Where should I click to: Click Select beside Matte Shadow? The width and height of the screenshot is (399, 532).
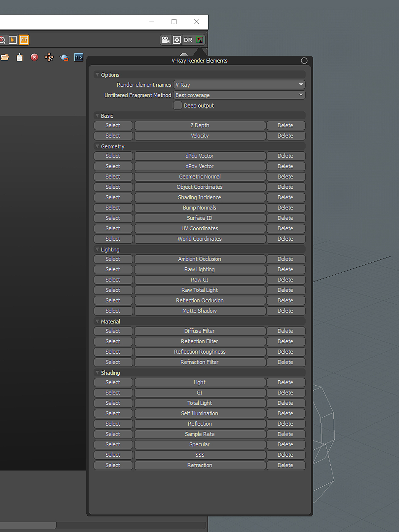coord(113,311)
